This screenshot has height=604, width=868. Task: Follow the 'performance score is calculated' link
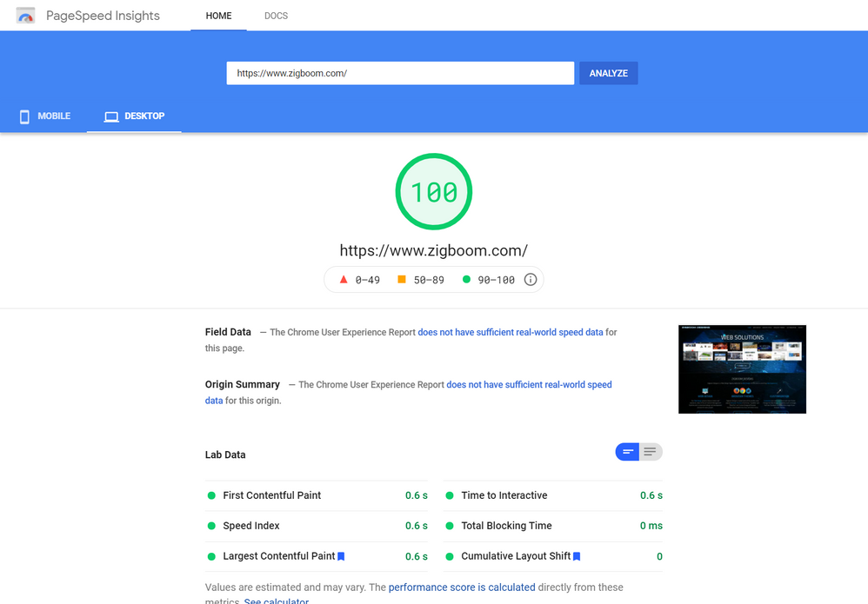pos(462,587)
